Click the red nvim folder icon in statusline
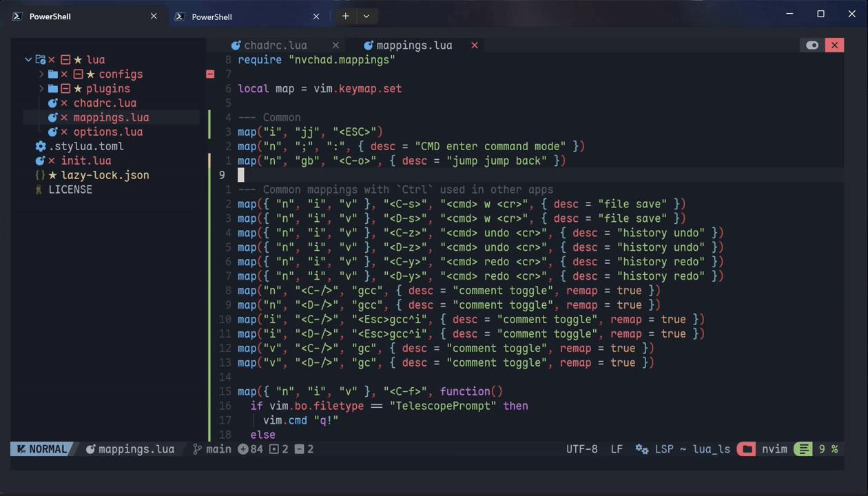868x496 pixels. coord(746,449)
